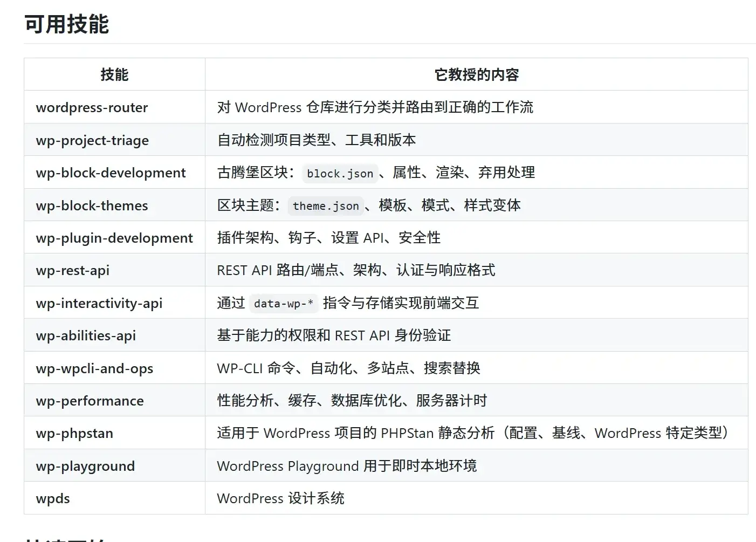The image size is (756, 542).
Task: Select the wordpress-router skill name
Action: pos(92,107)
